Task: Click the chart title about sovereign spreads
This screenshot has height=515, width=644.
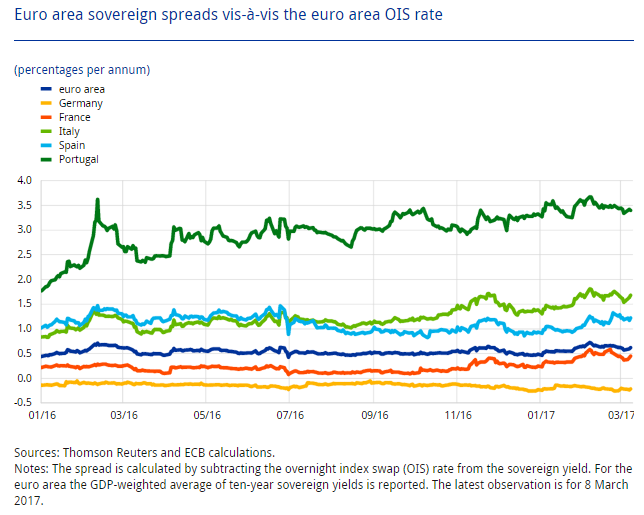Action: click(227, 15)
